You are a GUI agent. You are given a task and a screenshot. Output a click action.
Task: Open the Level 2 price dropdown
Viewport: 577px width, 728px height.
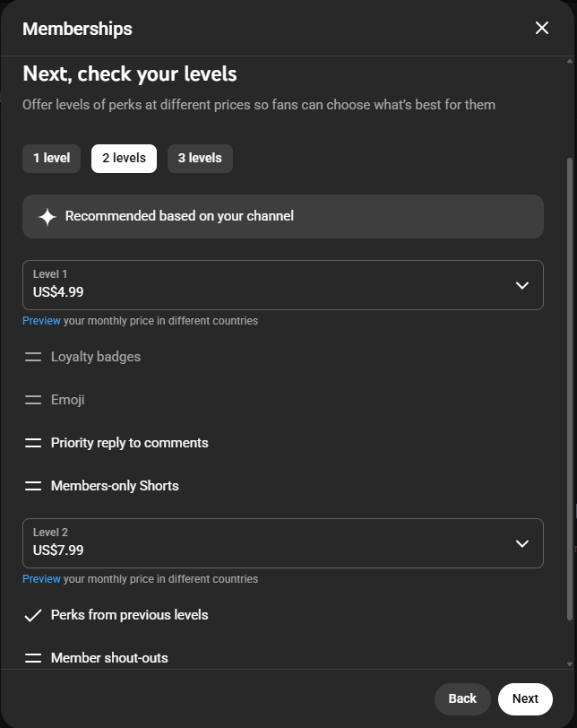pyautogui.click(x=283, y=543)
